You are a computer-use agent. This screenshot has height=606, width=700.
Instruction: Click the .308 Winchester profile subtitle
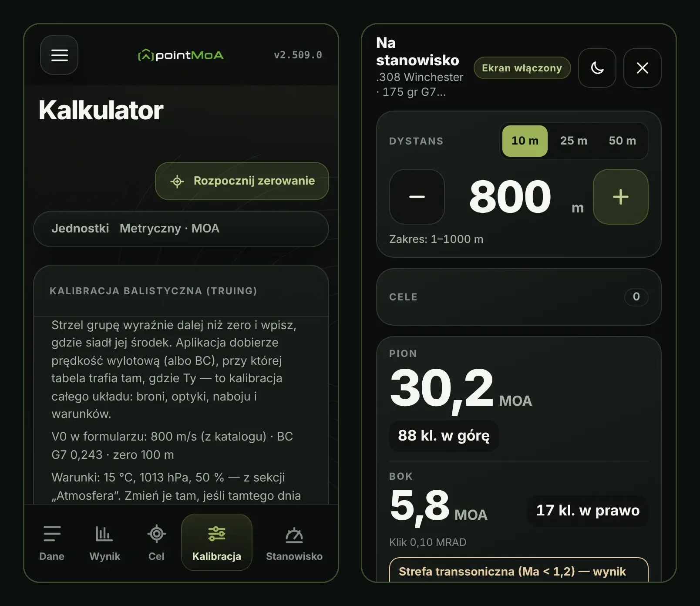420,84
